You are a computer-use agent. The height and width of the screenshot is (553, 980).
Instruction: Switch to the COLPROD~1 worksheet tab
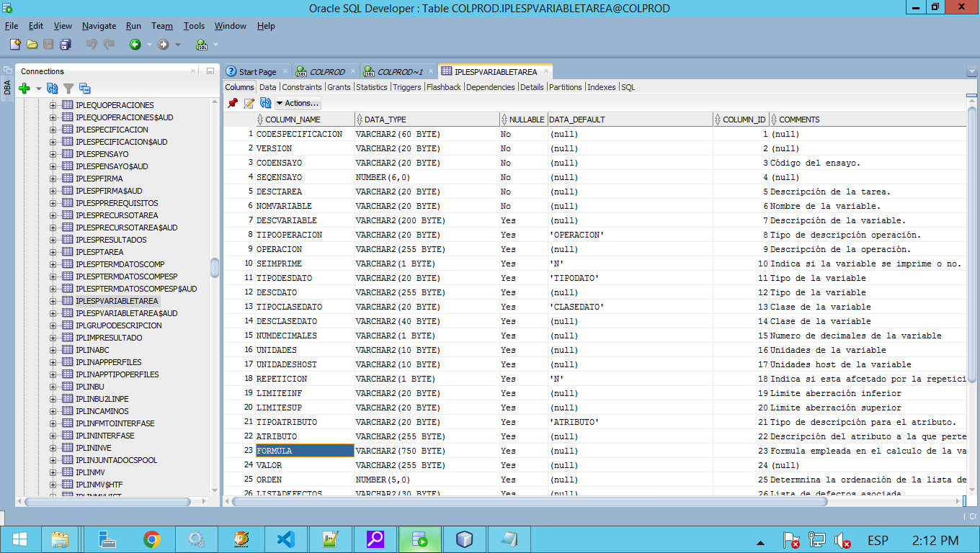pyautogui.click(x=399, y=71)
